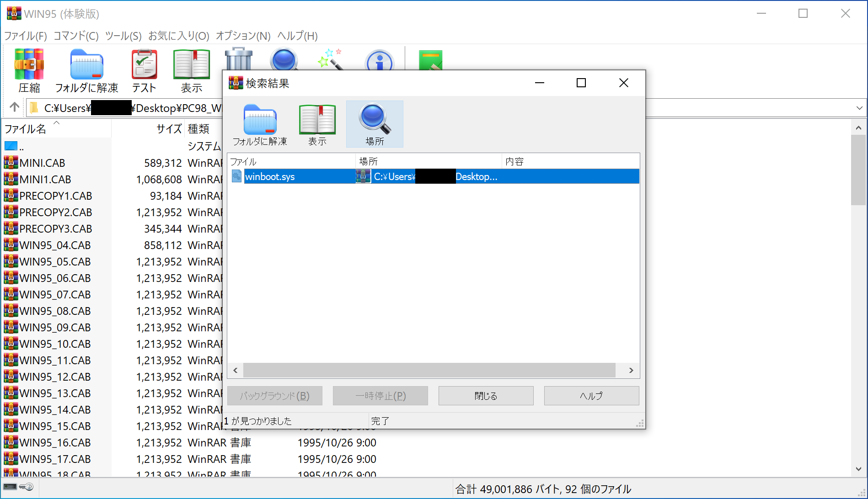Open the ファイル(F) menu

tap(26, 36)
